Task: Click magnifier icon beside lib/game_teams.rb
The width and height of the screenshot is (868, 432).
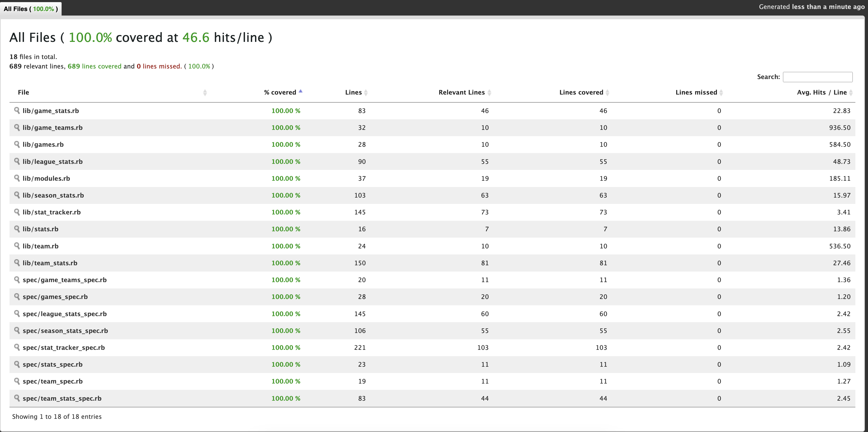Action: tap(17, 127)
